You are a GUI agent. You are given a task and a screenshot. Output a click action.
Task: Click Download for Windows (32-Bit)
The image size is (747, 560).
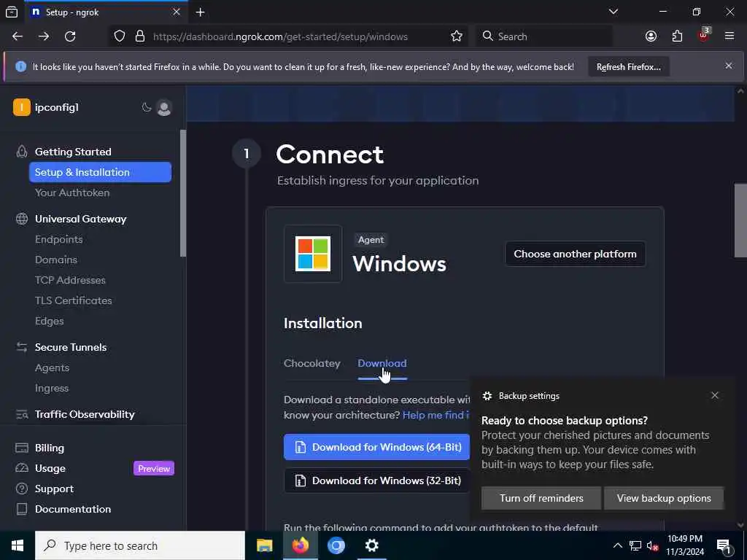click(x=376, y=481)
